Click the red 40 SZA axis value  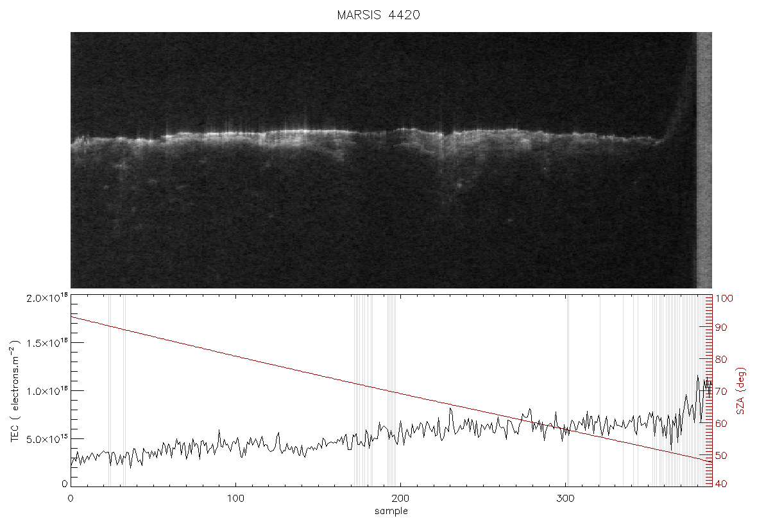(721, 484)
